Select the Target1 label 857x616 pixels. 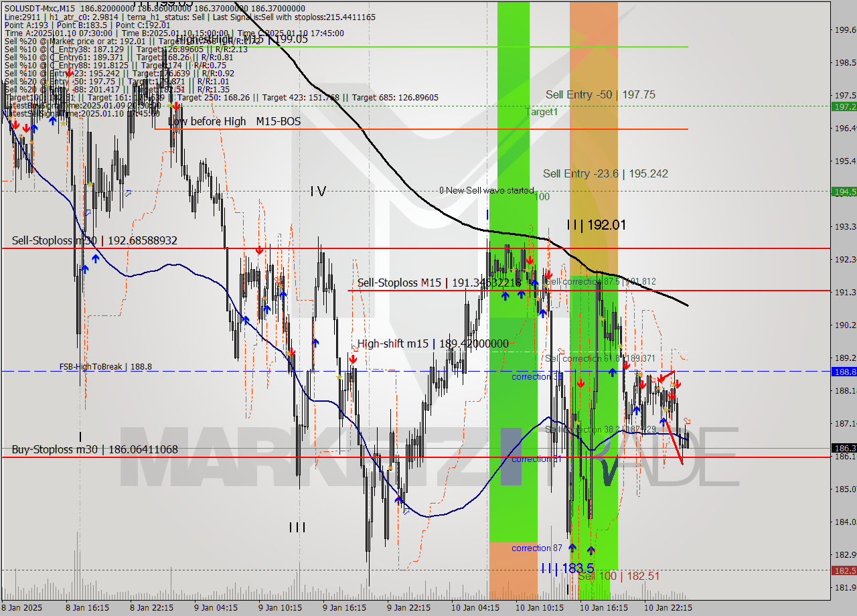coord(542,112)
